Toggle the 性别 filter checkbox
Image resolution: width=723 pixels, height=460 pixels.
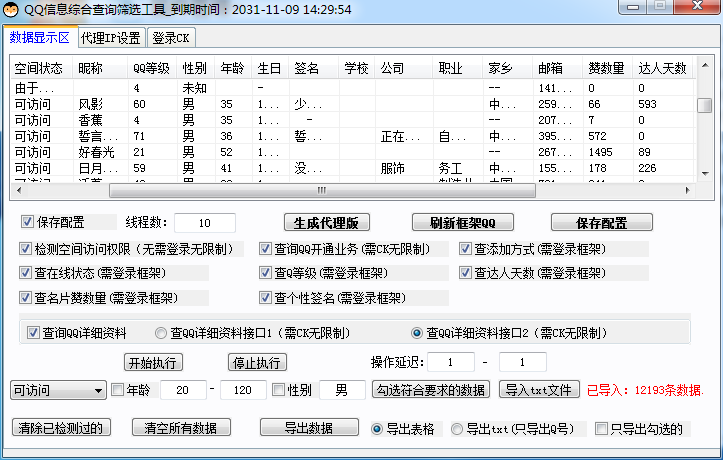coord(279,390)
